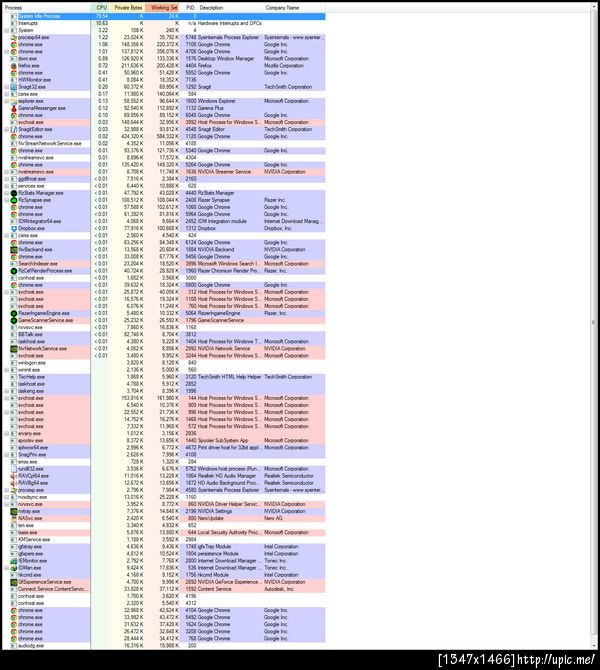Select the audiodg.exe row
Viewport: 600px width, 670px height.
click(x=164, y=646)
